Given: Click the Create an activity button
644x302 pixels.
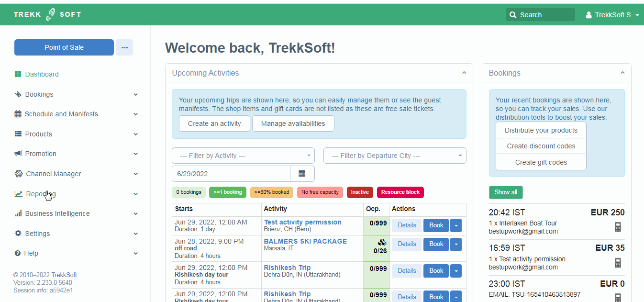Looking at the screenshot, I should 214,123.
